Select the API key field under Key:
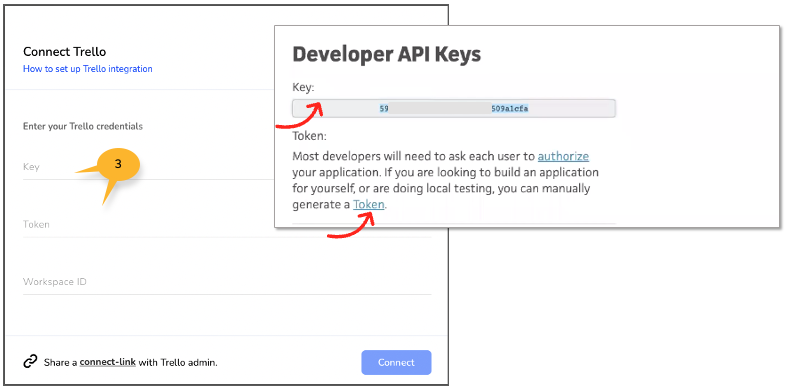 [x=454, y=108]
